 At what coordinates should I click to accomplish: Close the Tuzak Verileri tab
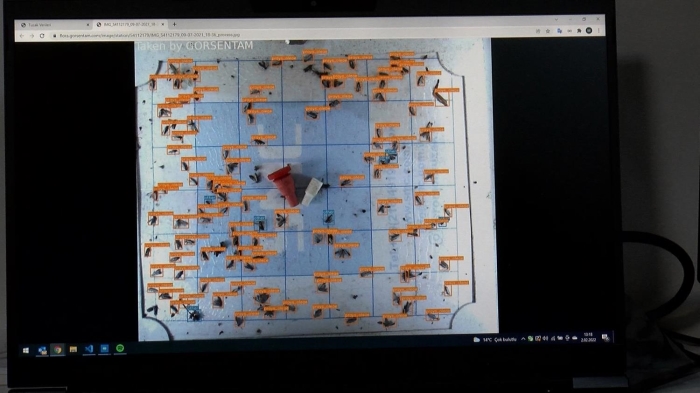coord(88,25)
